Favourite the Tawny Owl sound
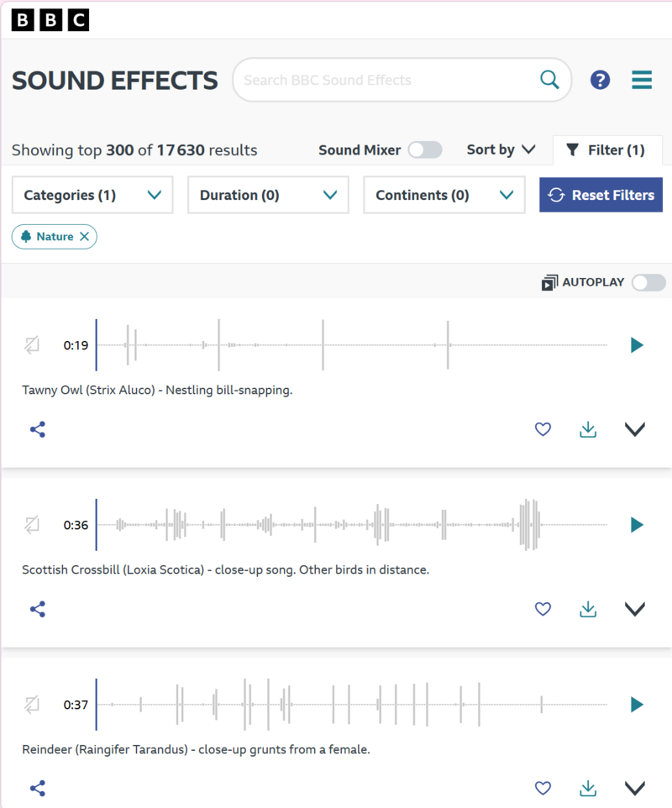The image size is (672, 808). point(543,429)
